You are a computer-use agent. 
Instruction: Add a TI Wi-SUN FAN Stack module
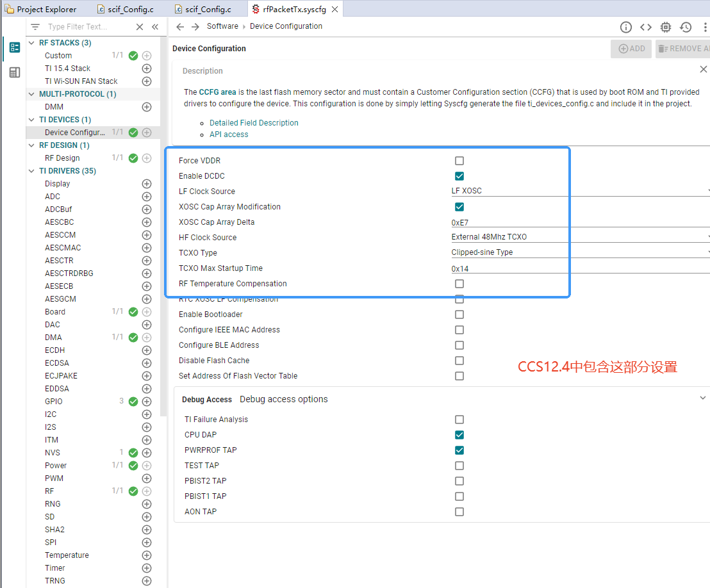pyautogui.click(x=147, y=81)
